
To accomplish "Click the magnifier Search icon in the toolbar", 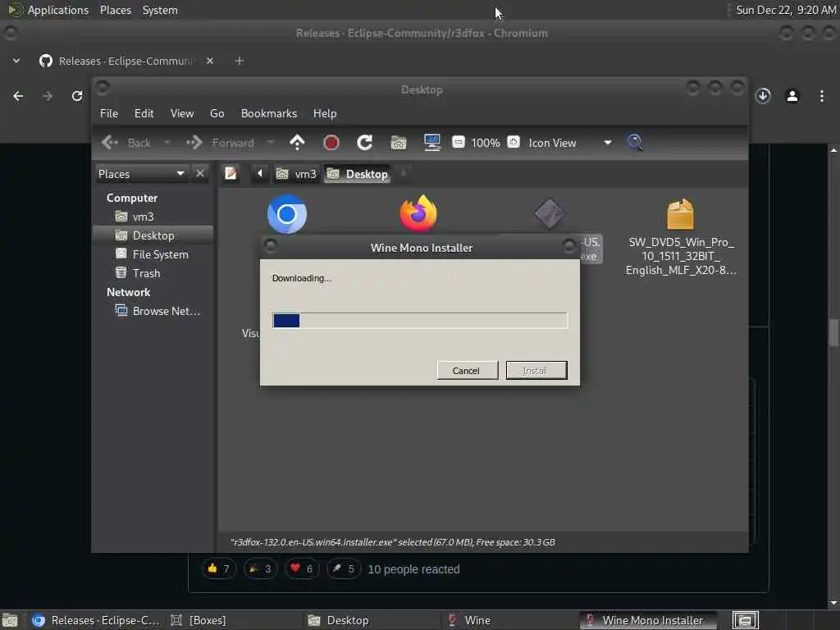I will [x=635, y=143].
